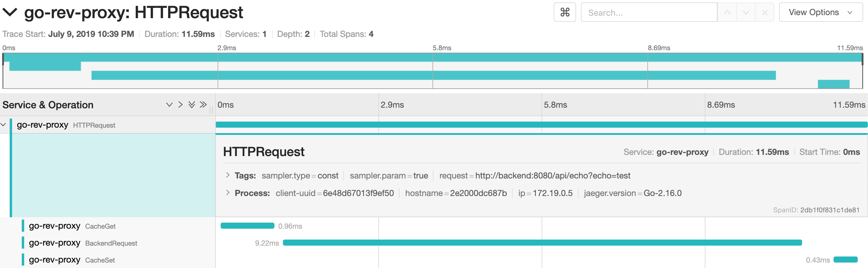Click the minimap CacheSet span bar
868x268 pixels.
[834, 84]
